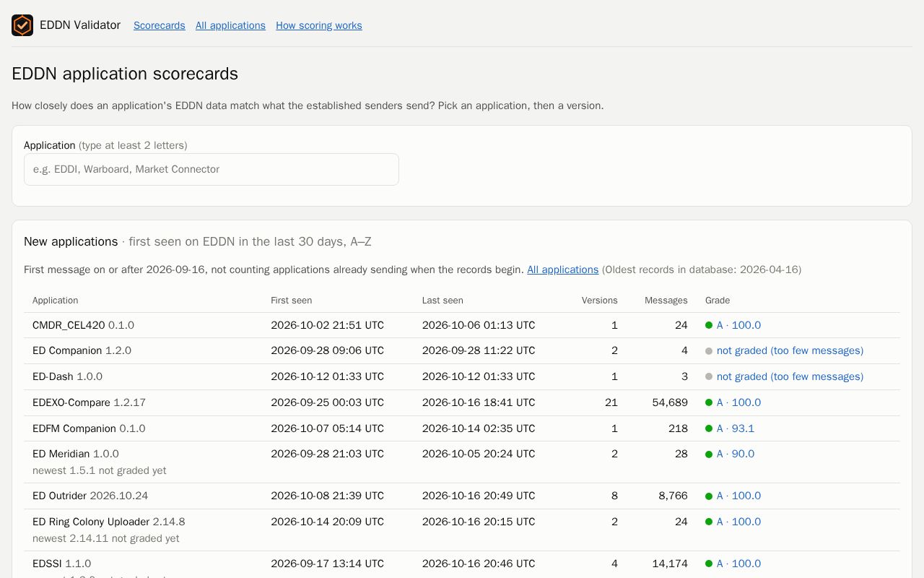This screenshot has height=578, width=924.
Task: Open ED Ring Colony Uploader grade link
Action: click(738, 522)
